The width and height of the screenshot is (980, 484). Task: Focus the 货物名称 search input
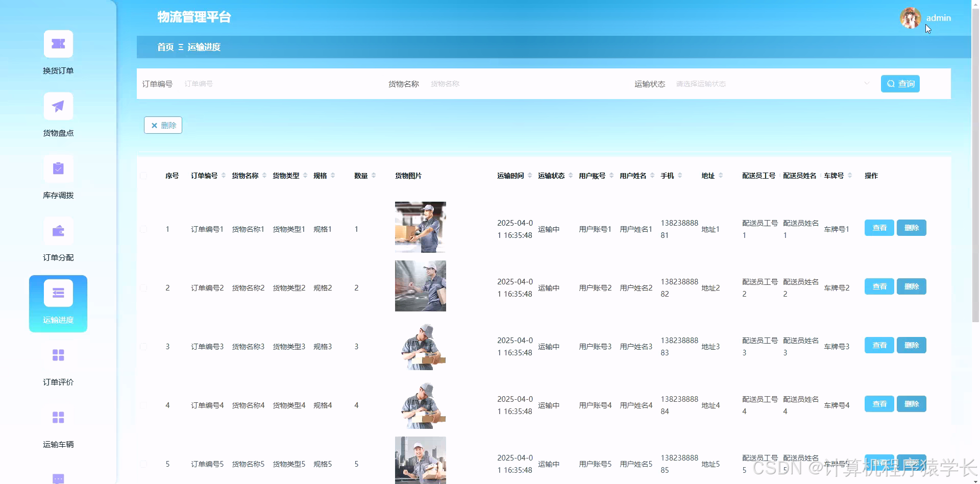tap(526, 84)
